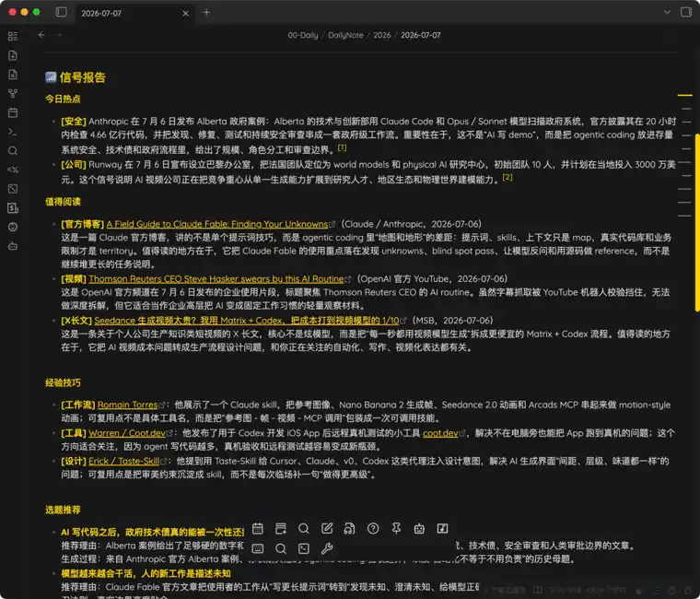The height and width of the screenshot is (599, 700).
Task: Open the Romain Torres link
Action: (x=128, y=405)
